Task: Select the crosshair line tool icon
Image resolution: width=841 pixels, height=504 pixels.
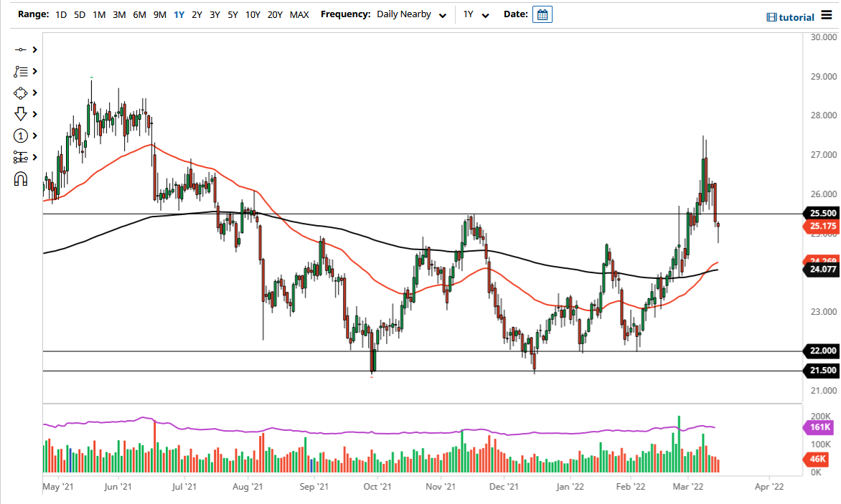Action: click(20, 49)
